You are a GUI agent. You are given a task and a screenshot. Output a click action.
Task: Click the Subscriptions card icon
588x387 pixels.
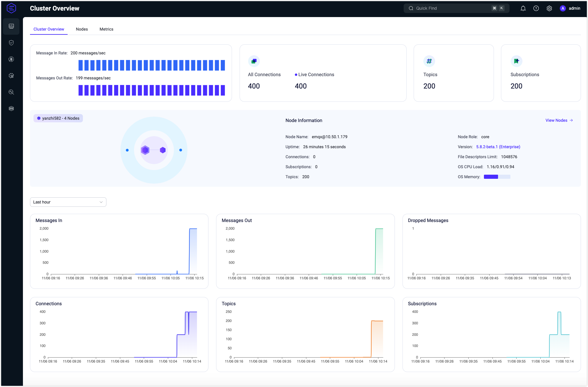(x=517, y=61)
